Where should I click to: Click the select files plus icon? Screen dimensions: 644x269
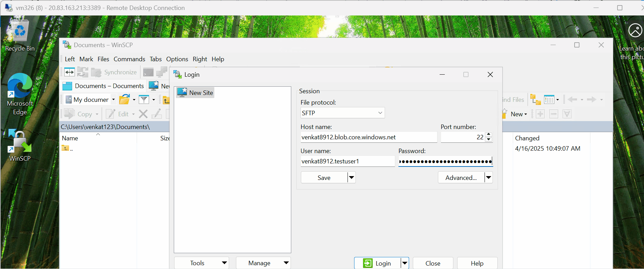pos(540,114)
